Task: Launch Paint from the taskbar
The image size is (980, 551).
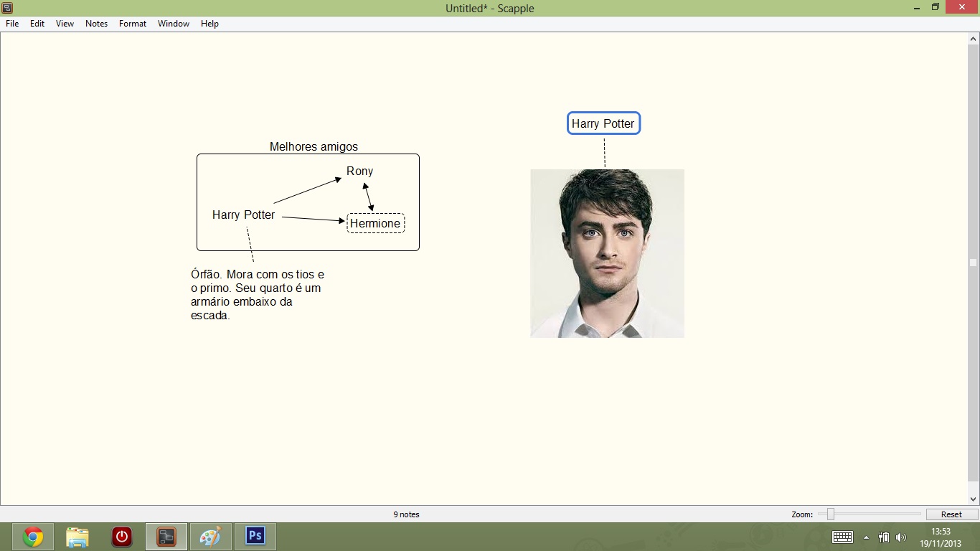Action: (x=211, y=537)
